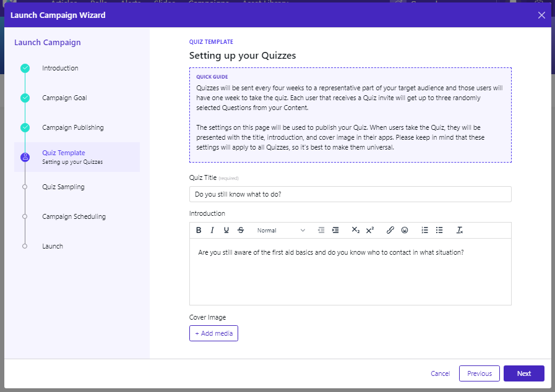Select the Quiz Template step

pos(77,157)
